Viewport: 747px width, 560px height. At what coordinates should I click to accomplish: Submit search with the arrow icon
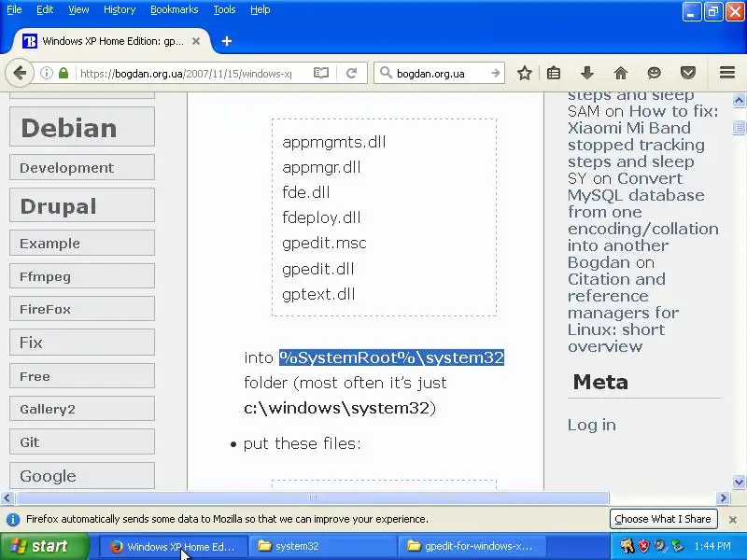(496, 74)
